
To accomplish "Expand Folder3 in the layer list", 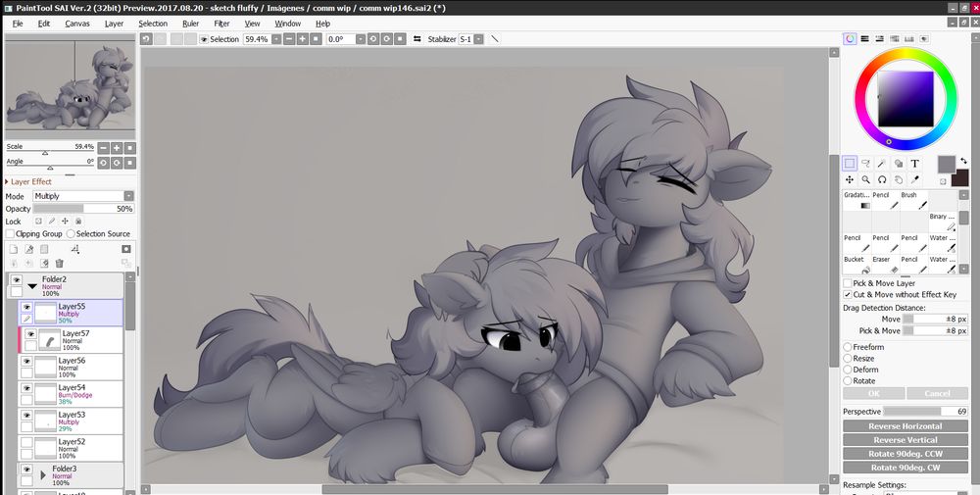I will click(x=43, y=475).
